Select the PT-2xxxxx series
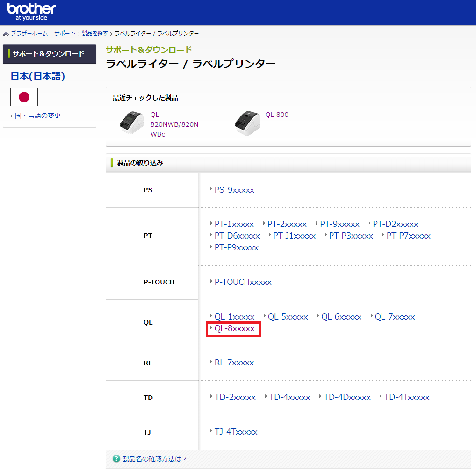 pyautogui.click(x=287, y=224)
